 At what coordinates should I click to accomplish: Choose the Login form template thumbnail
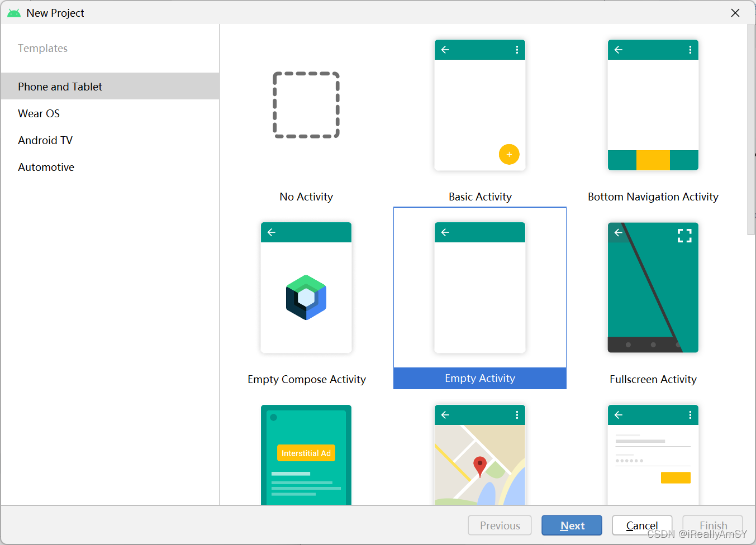(653, 455)
